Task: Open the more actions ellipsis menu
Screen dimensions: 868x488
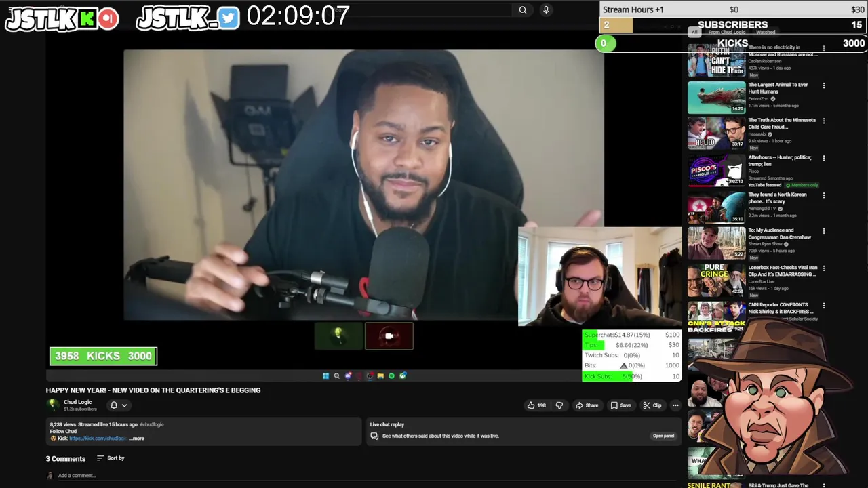Action: [x=675, y=405]
